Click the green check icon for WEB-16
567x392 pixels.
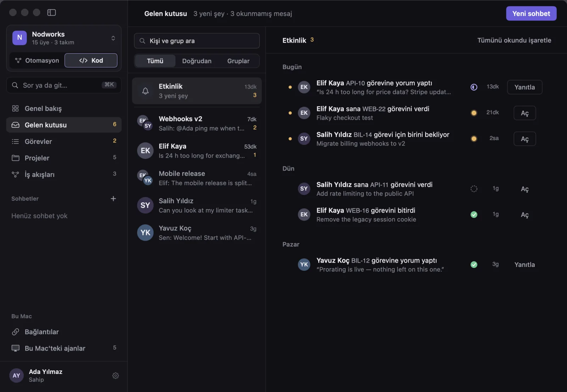(474, 215)
